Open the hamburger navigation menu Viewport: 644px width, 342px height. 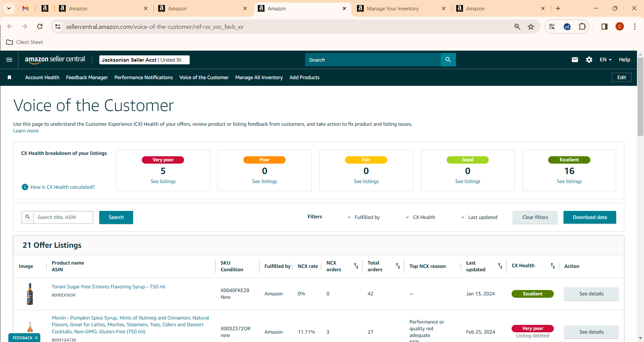pyautogui.click(x=9, y=60)
